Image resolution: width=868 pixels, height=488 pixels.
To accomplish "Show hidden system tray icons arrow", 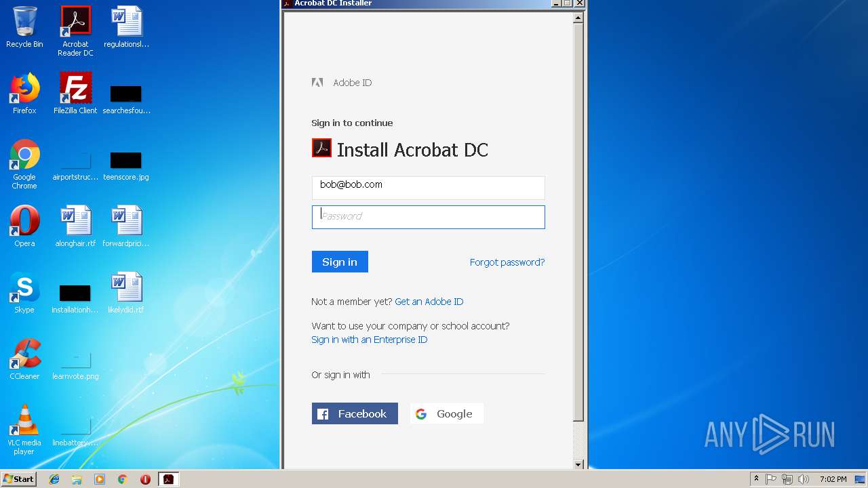I will (756, 479).
